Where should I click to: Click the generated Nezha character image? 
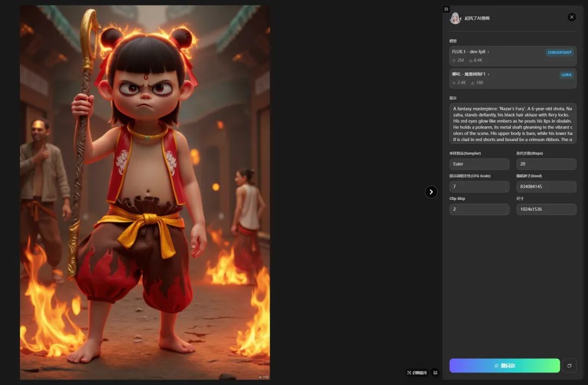[x=145, y=193]
